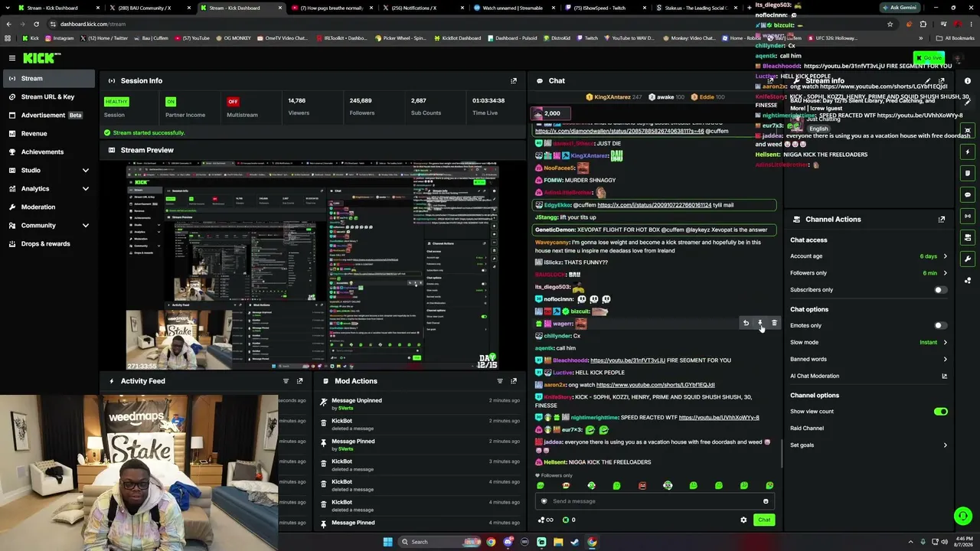
Task: Delete wagerr's chat message
Action: click(774, 323)
